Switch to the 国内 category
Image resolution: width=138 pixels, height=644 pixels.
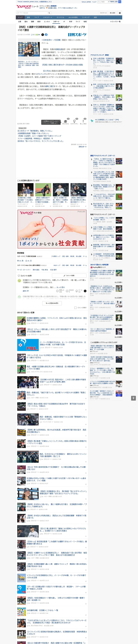pyautogui.click(x=26, y=21)
